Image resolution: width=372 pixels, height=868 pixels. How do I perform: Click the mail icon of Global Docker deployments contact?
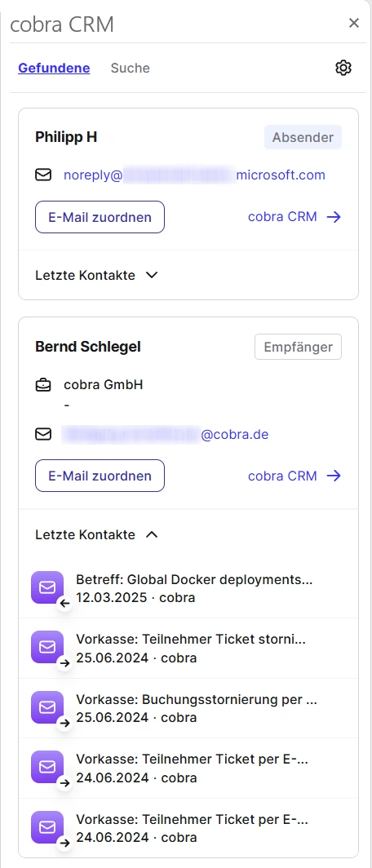point(47,588)
